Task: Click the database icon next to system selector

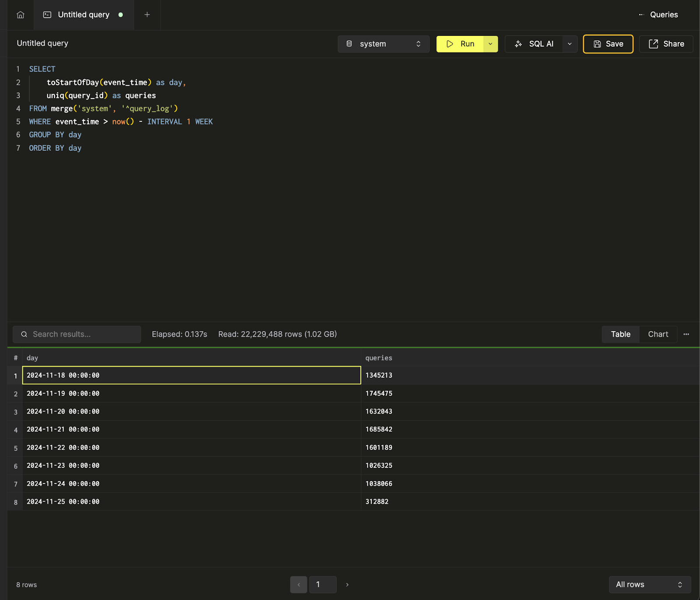Action: (x=349, y=44)
